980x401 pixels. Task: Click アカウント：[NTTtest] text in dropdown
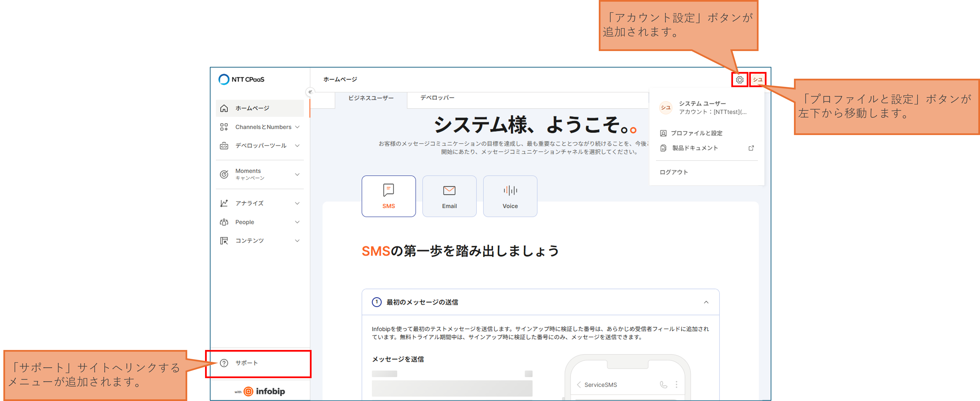coord(713,112)
